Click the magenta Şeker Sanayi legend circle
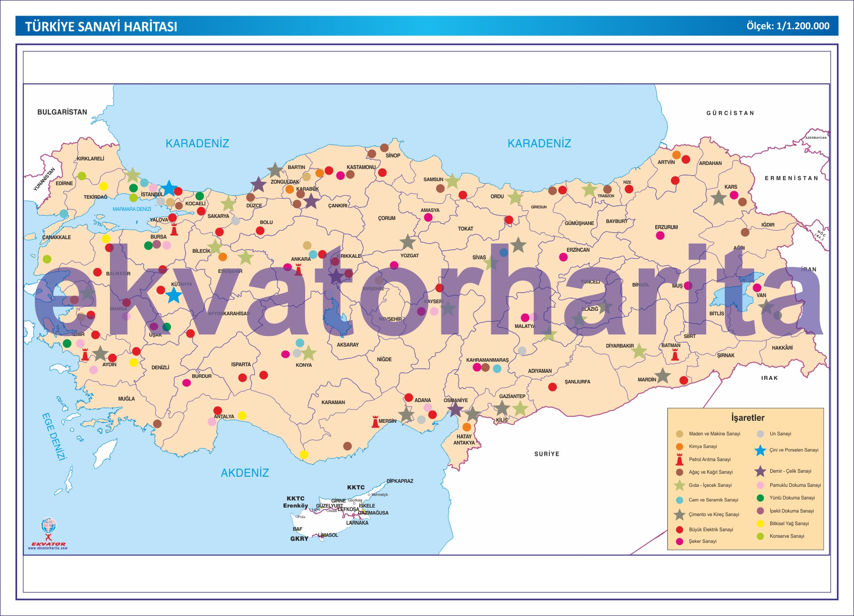854x616 pixels. [679, 541]
